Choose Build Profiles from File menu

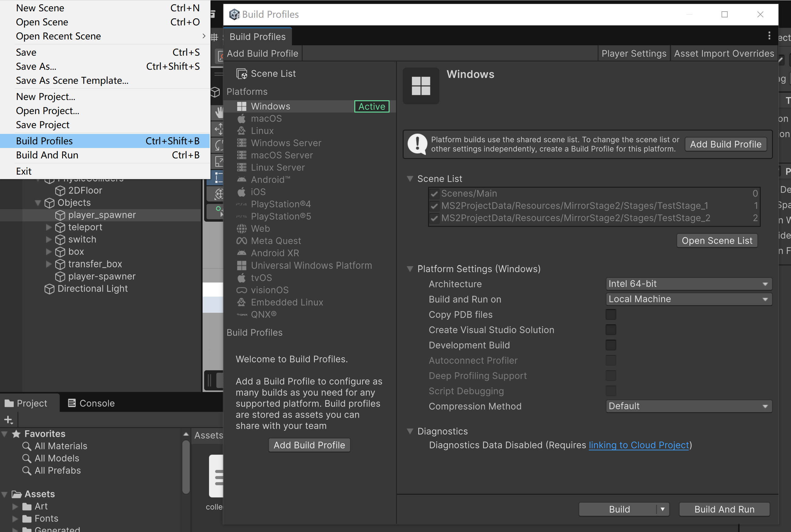tap(105, 141)
